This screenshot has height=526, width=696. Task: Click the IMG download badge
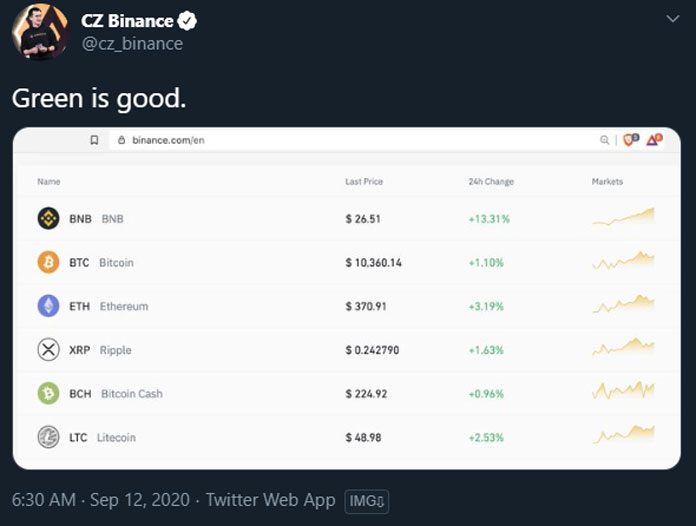point(367,502)
